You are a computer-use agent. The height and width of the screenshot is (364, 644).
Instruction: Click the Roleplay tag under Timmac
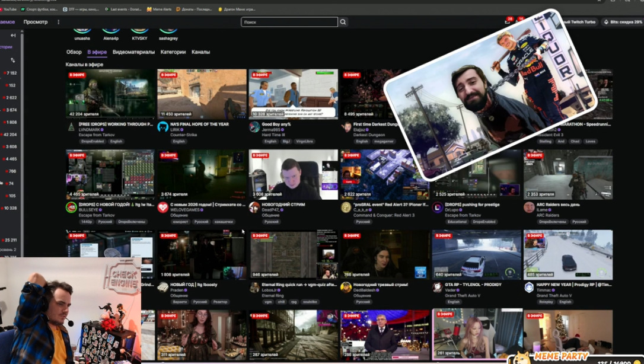click(x=546, y=302)
